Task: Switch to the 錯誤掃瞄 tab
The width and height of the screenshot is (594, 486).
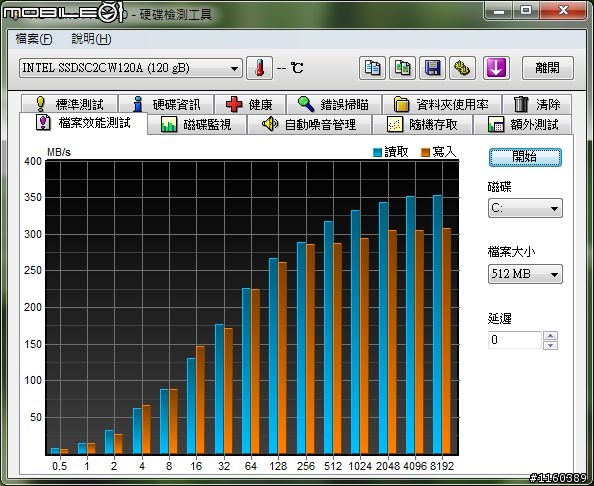Action: (334, 104)
